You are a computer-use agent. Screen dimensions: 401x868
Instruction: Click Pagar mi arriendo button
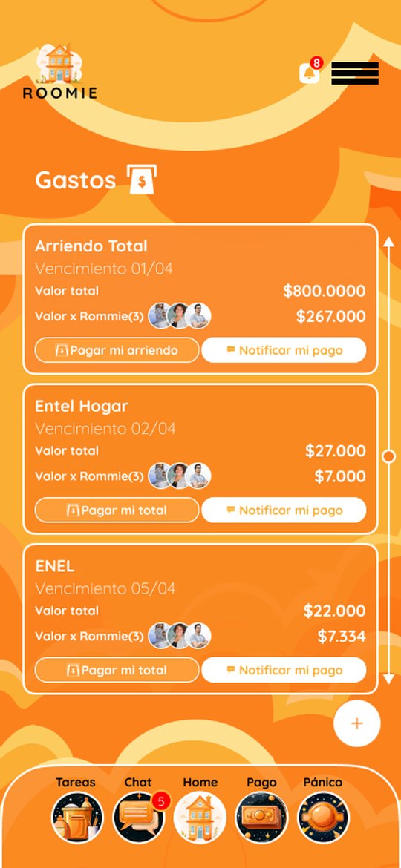[x=117, y=350]
